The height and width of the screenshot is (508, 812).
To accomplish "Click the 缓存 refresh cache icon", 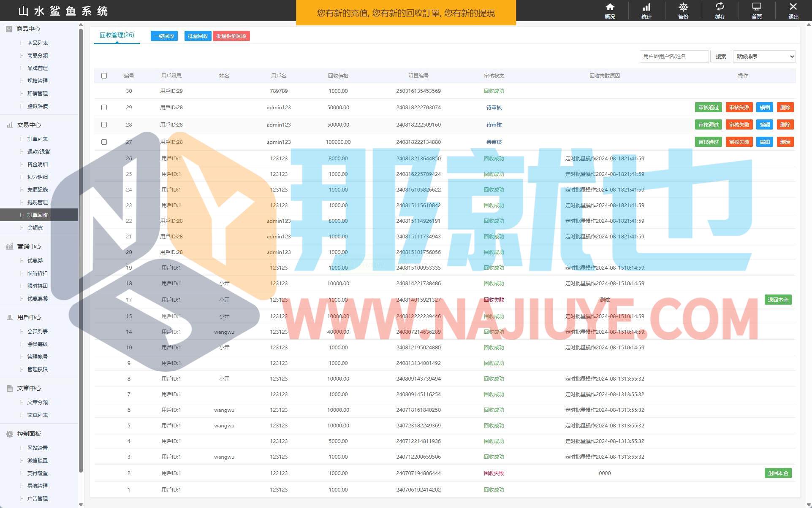I will [x=720, y=7].
